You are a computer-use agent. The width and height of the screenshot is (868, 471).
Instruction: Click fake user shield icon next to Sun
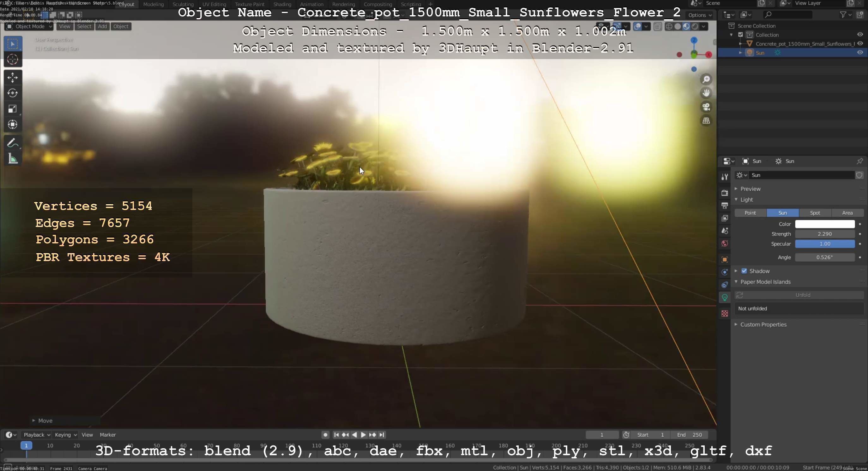(x=859, y=175)
